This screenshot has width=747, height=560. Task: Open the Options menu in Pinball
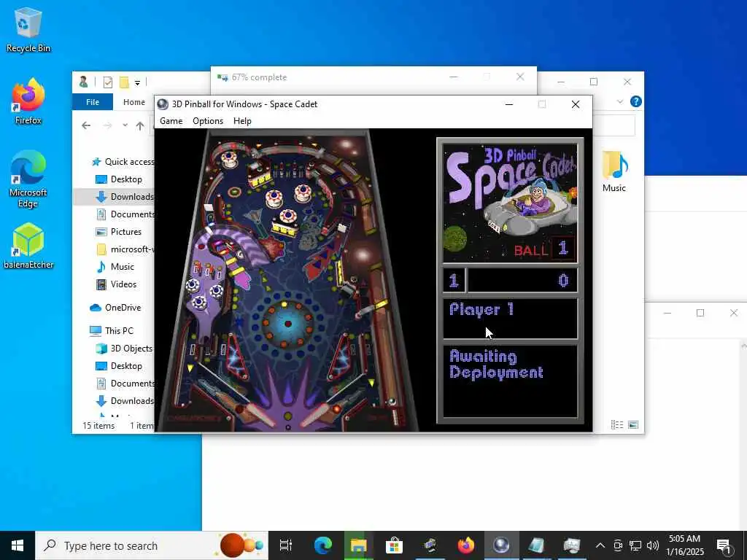208,121
